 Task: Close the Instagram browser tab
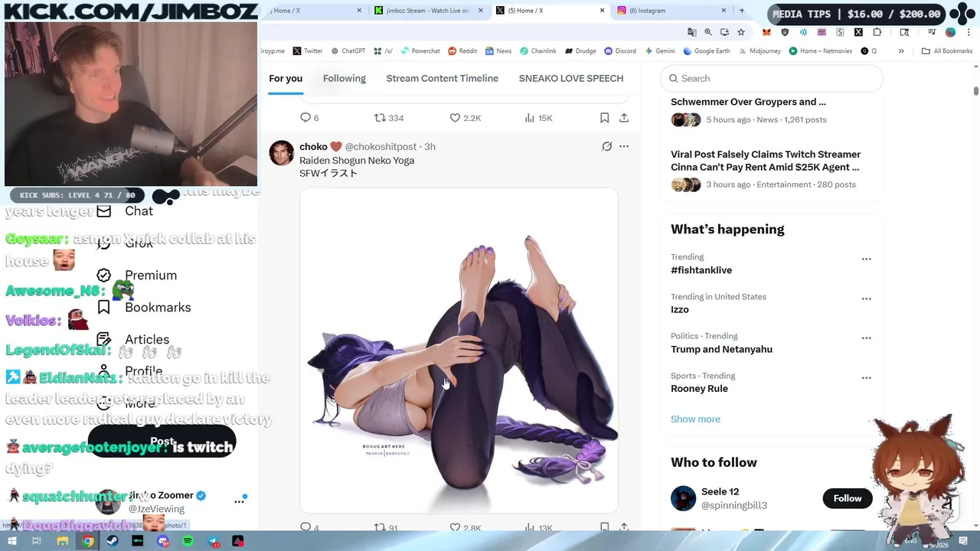[723, 11]
